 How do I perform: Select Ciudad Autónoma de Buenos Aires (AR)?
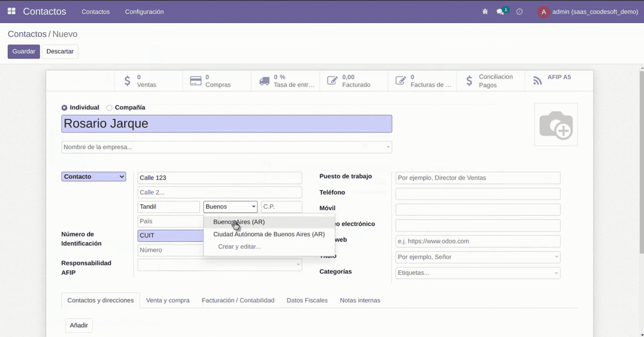[269, 234]
